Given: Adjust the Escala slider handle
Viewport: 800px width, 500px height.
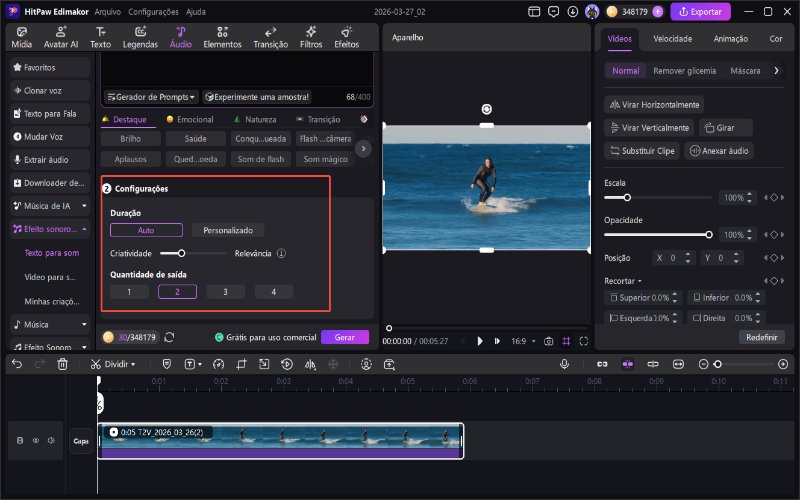Looking at the screenshot, I should pos(627,197).
